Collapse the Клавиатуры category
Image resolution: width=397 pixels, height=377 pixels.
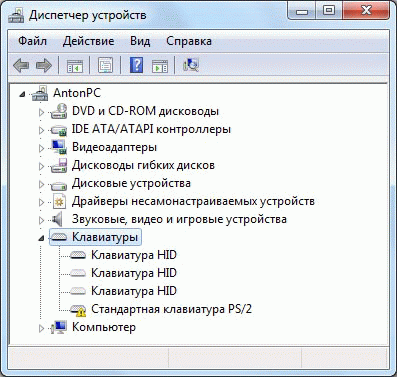41,238
